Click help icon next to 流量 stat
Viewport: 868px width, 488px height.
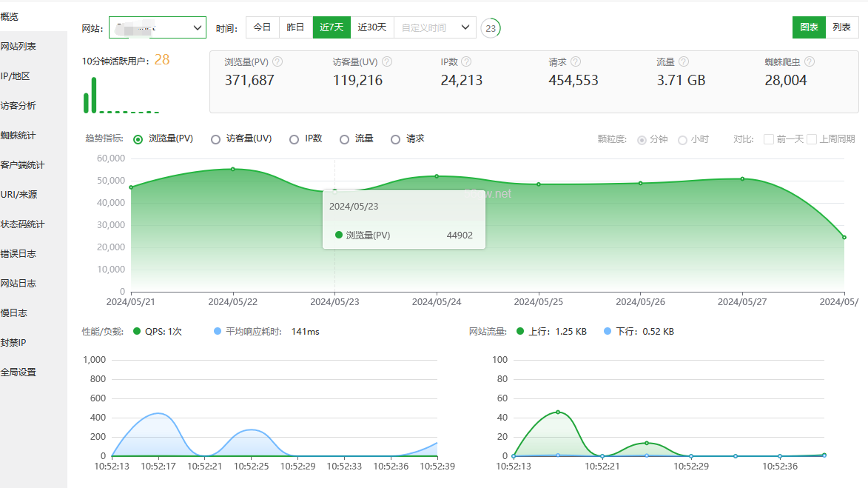[x=684, y=62]
